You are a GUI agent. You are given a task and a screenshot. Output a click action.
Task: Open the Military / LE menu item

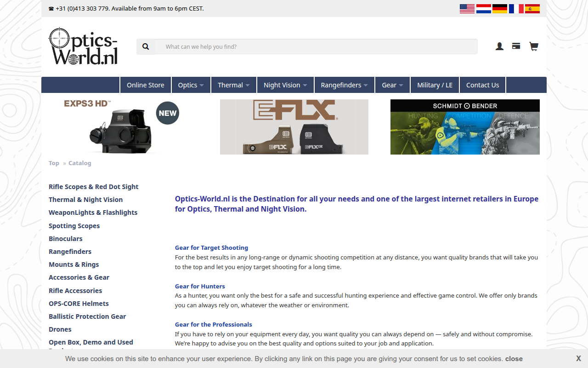pos(435,85)
